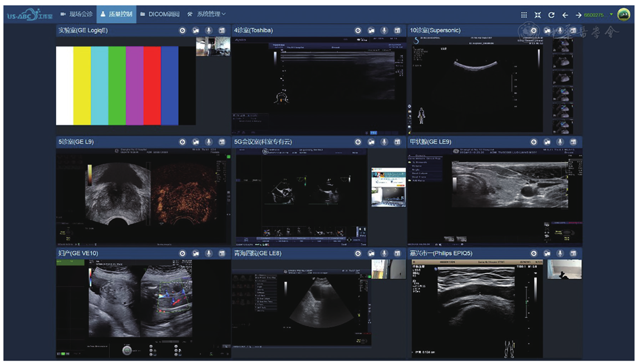Click camera icon for 4诊室(Toshiba) panel
Viewport: 640px width, 364px height.
coord(371,31)
